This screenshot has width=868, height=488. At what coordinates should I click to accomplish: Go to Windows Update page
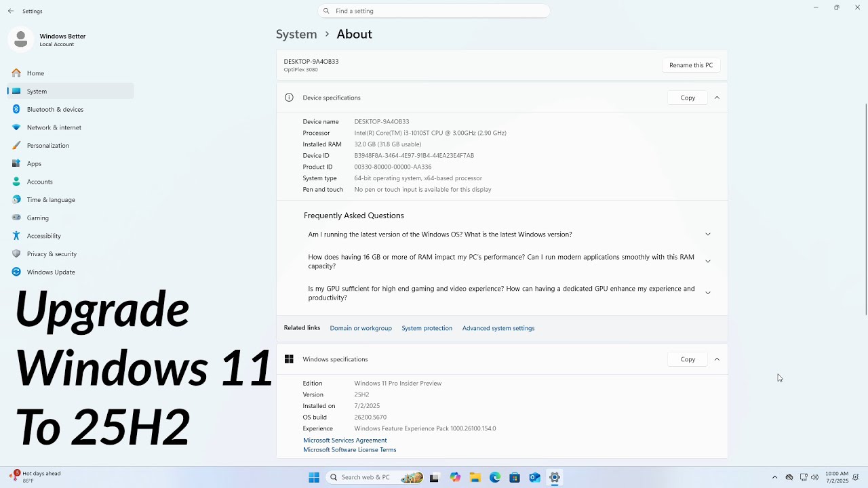point(71,272)
